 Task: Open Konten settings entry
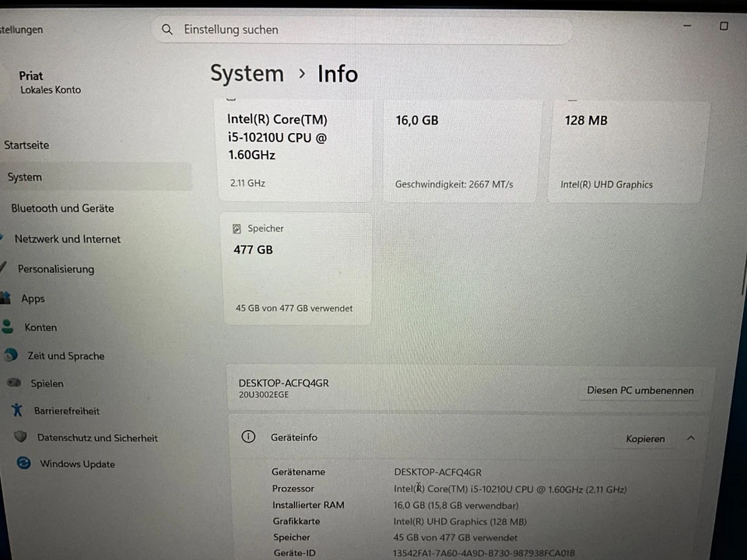click(40, 327)
